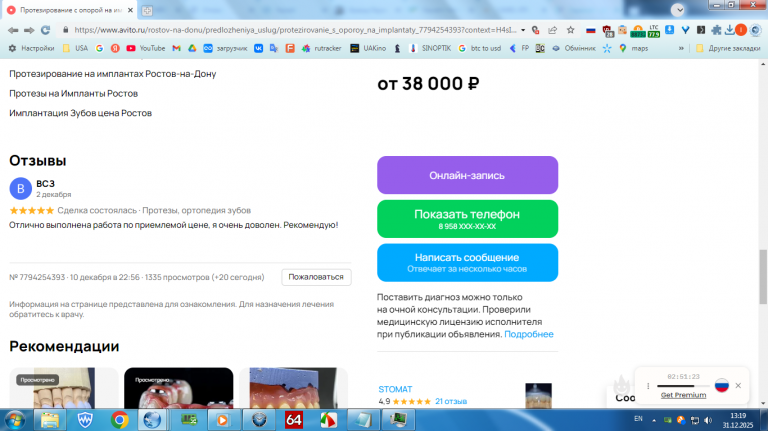This screenshot has width=768, height=431.
Task: Go back to the previous page
Action: [x=13, y=30]
